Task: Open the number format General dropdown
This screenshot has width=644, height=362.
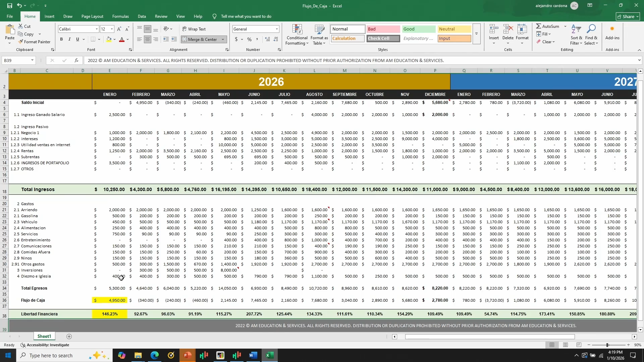Action: (277, 29)
